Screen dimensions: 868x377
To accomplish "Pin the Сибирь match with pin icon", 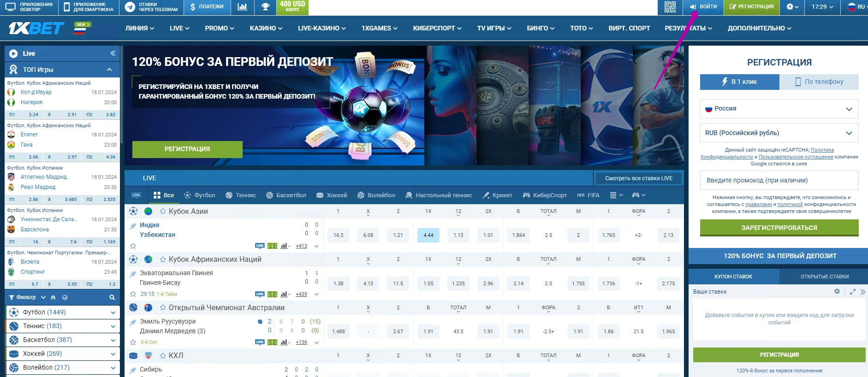I will click(x=133, y=370).
